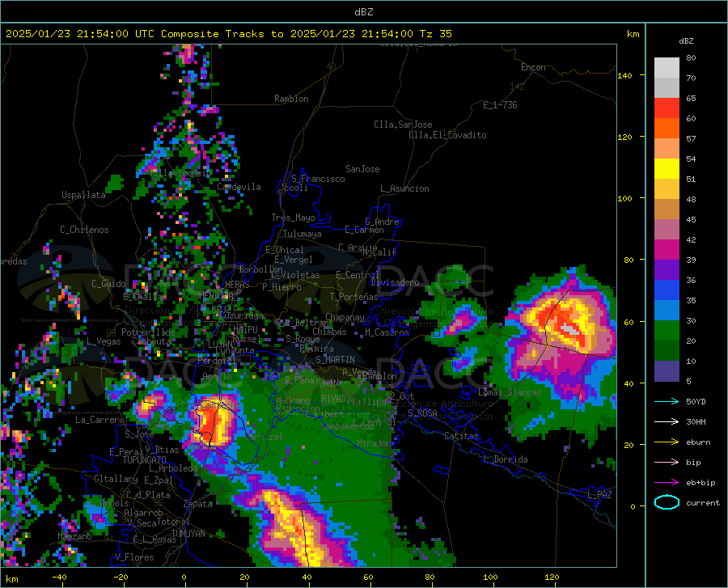Click the legend label 30HM
The image size is (728, 588).
pos(696,422)
